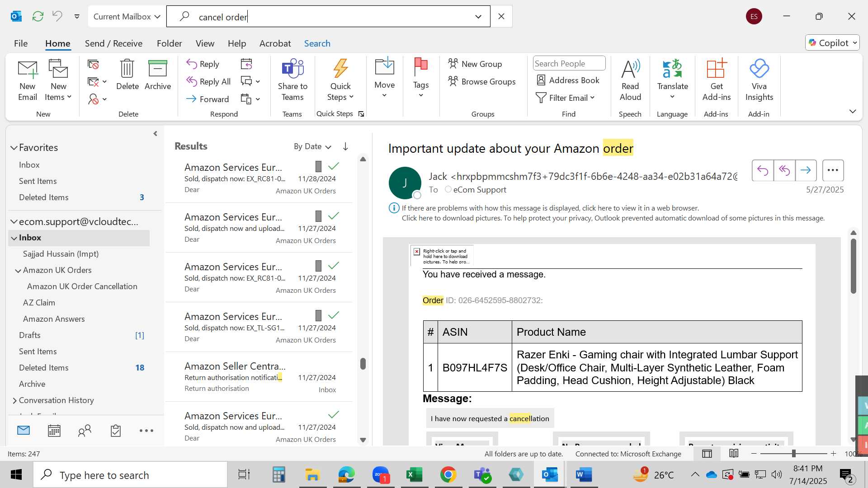Screen dimensions: 868x488
Task: Switch to Calendar view icon
Action: point(54,431)
